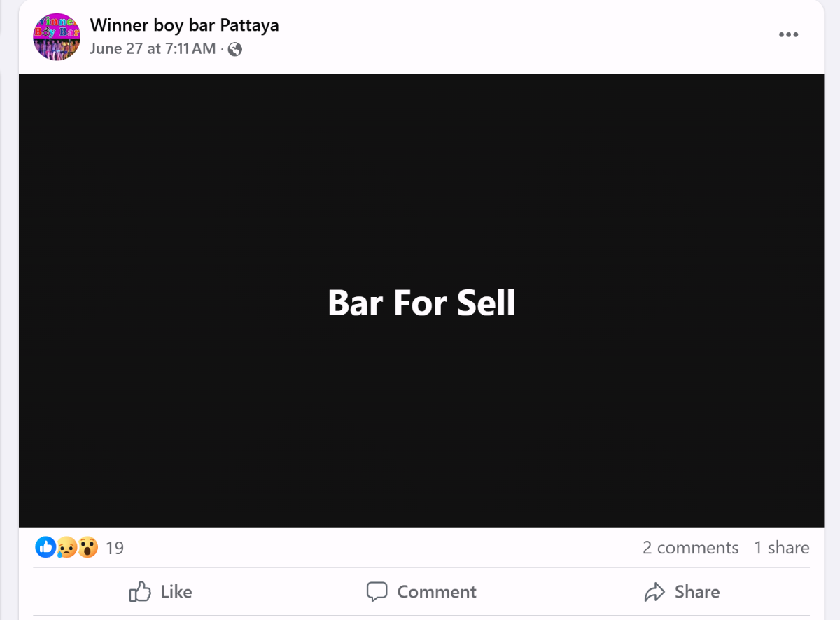Click the blue thumbs-up reaction emoji
Image resolution: width=840 pixels, height=620 pixels.
(x=45, y=547)
